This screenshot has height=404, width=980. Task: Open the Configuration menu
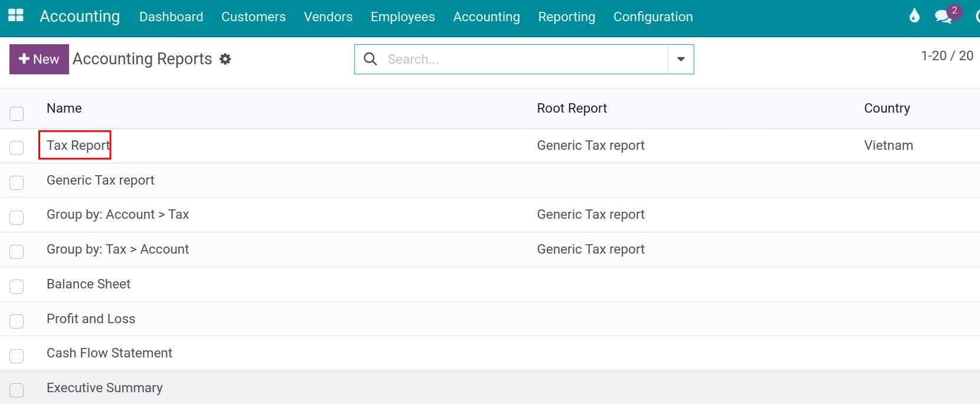pyautogui.click(x=653, y=17)
